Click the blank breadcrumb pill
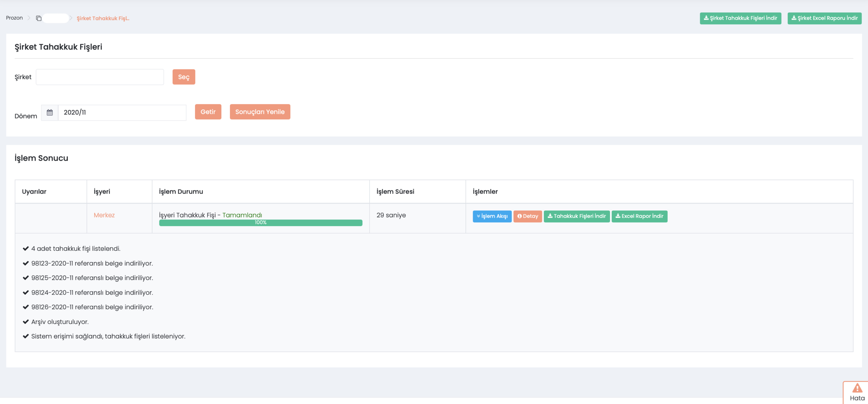The height and width of the screenshot is (404, 868). 56,18
